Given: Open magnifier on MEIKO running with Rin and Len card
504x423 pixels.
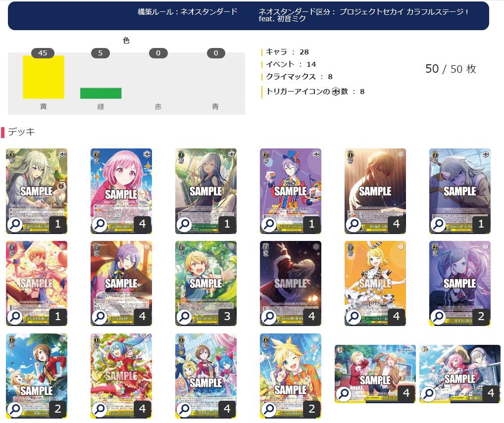Looking at the screenshot, I should click(15, 410).
